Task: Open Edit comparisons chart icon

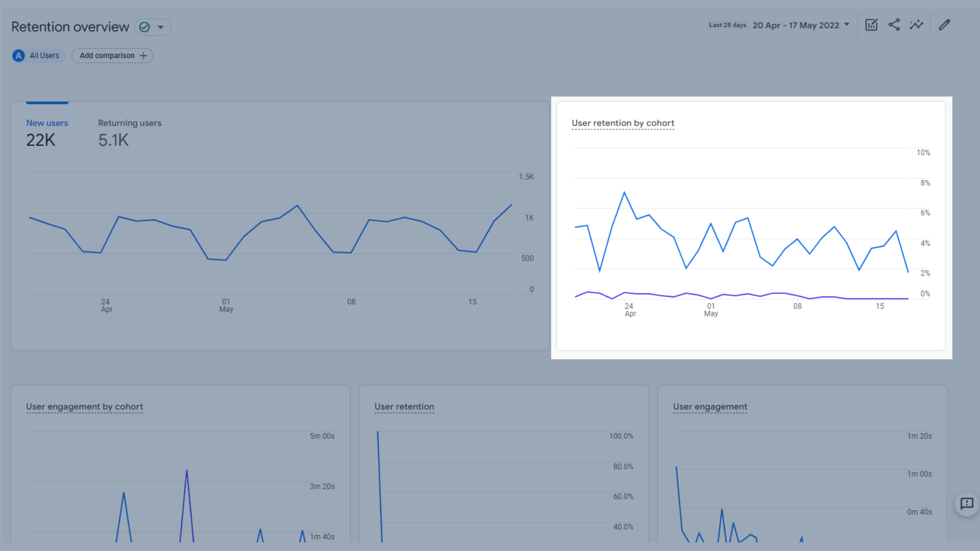Action: pyautogui.click(x=871, y=25)
